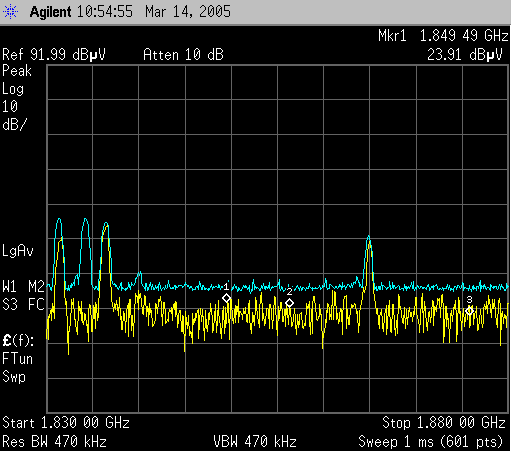Click the first cyan peak at the left edge

tap(59, 220)
